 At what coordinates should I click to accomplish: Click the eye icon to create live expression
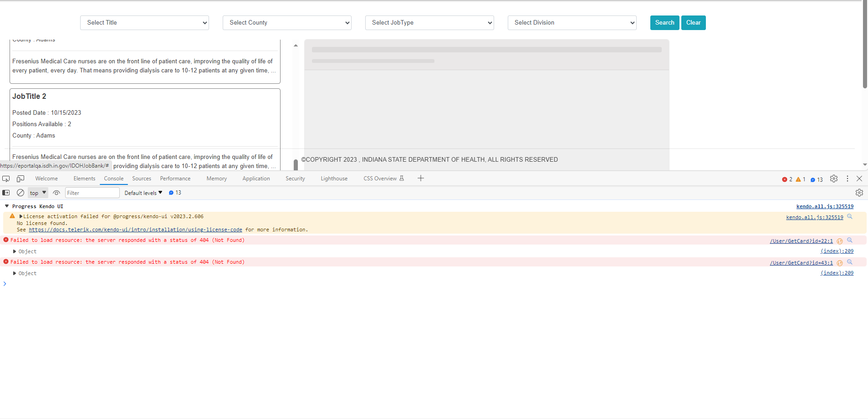[x=56, y=193]
